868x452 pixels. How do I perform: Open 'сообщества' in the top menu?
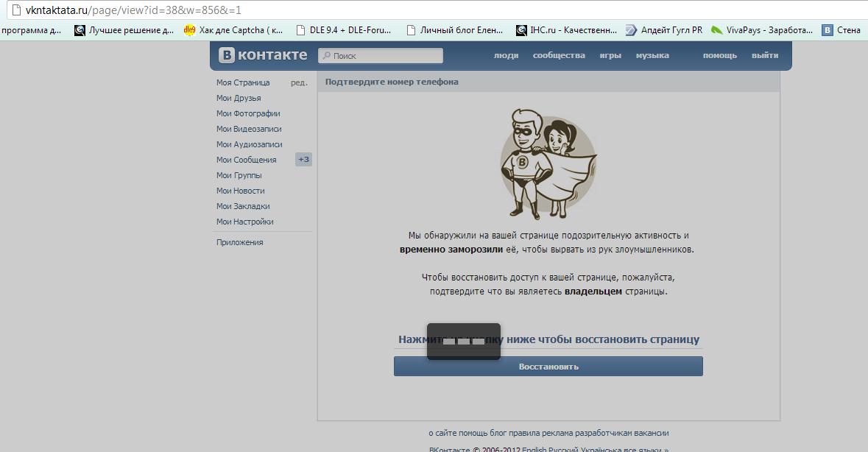(x=559, y=55)
